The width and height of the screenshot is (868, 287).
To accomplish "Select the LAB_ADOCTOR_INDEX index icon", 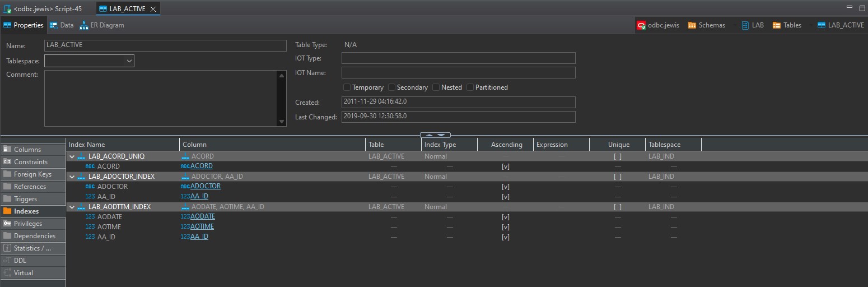I will point(81,177).
